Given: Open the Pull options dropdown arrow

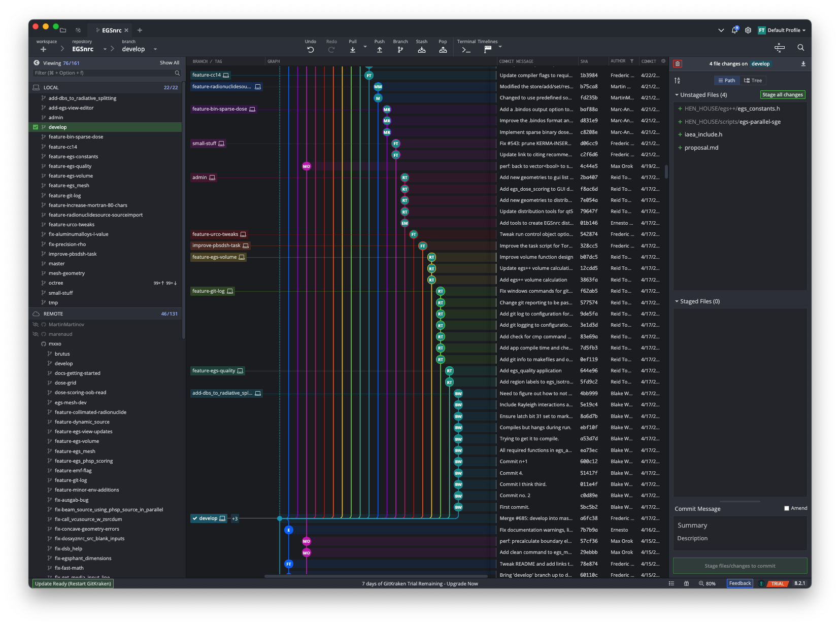Looking at the screenshot, I should [365, 46].
